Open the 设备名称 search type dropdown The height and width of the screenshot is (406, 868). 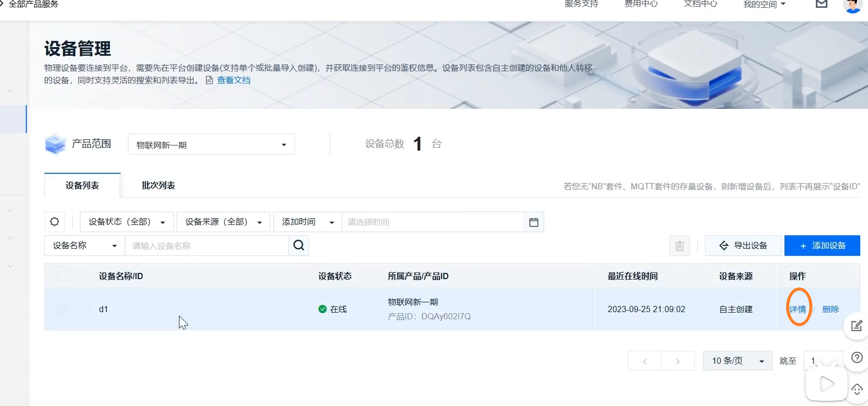click(85, 246)
